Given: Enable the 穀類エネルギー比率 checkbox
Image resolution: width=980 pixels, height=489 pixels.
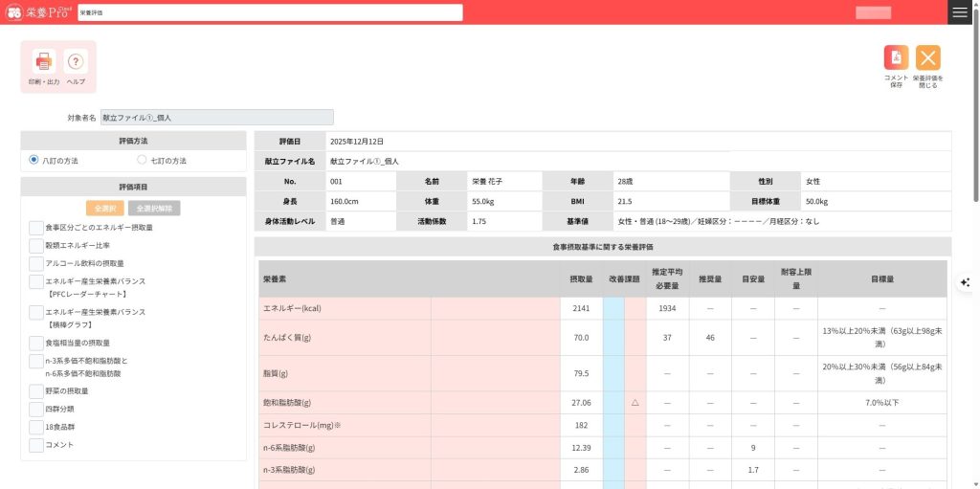Looking at the screenshot, I should click(36, 245).
